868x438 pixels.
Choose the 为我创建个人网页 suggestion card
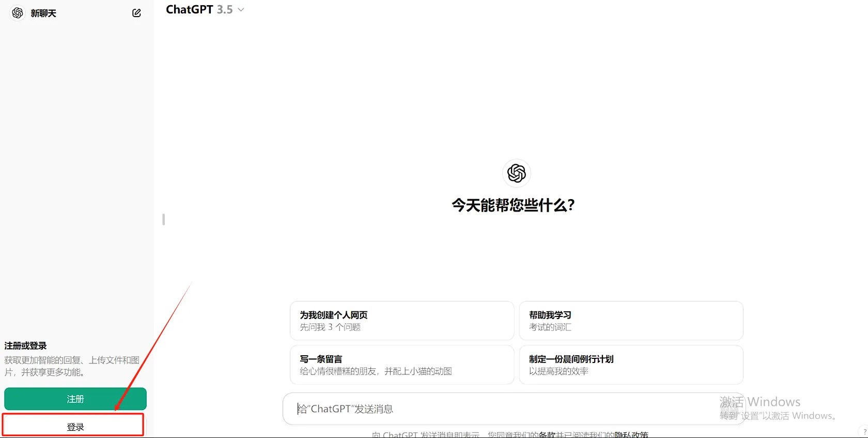click(402, 321)
